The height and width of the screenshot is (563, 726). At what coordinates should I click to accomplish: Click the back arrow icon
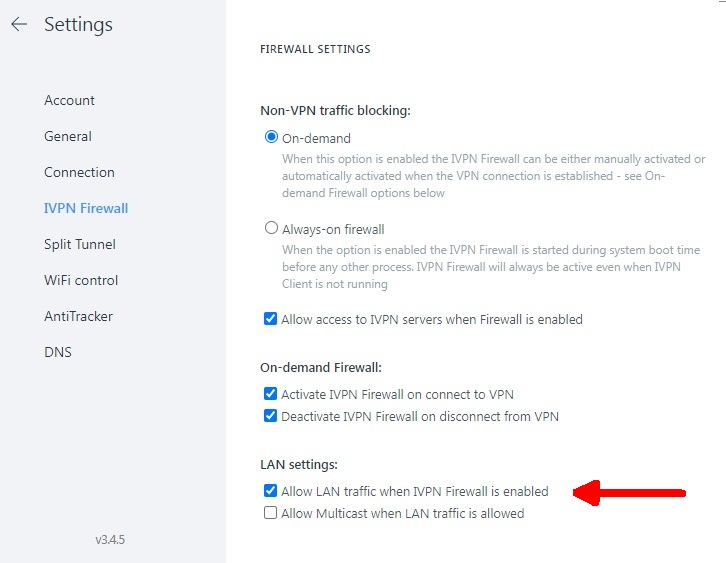coord(18,24)
